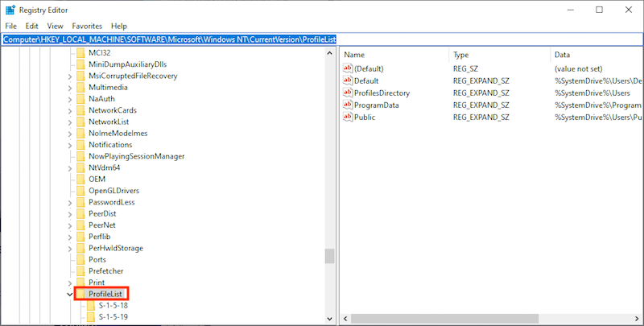Select the S-1-5-19 subkey

(x=113, y=317)
